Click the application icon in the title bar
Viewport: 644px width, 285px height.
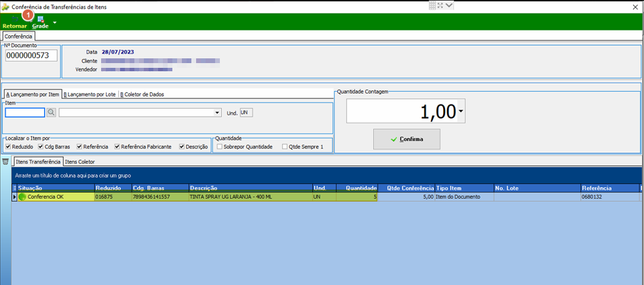coord(5,7)
